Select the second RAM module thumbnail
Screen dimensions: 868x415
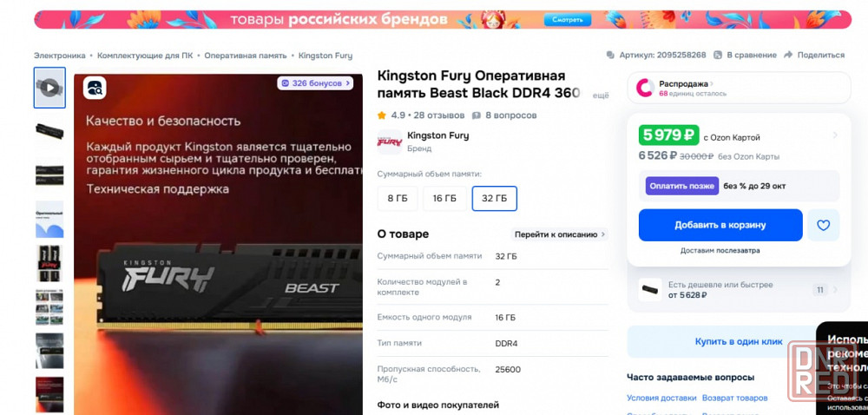[x=49, y=131]
